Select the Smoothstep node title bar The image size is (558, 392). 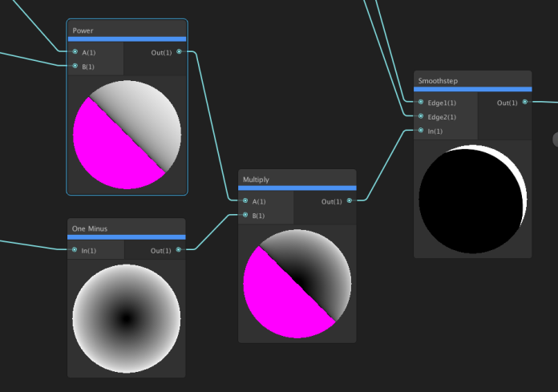438,81
